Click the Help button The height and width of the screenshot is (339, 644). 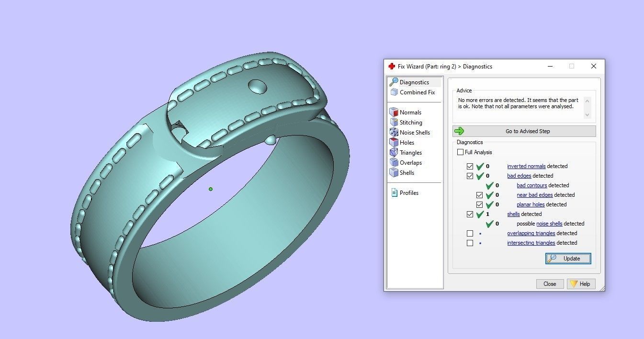coord(581,284)
